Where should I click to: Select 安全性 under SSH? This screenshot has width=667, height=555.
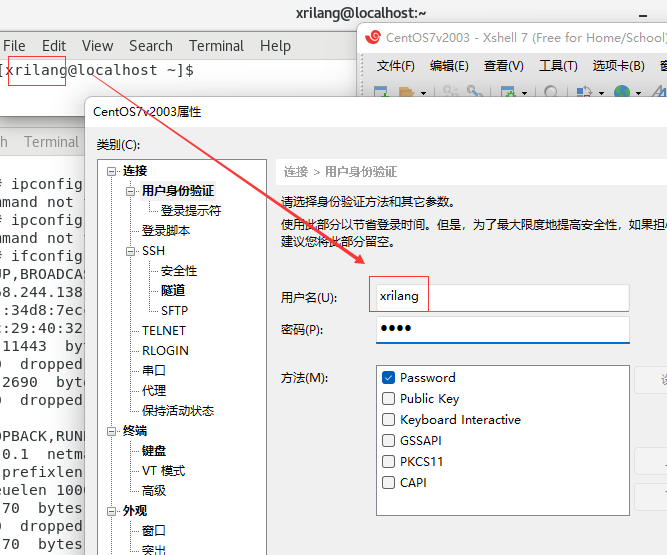pos(179,270)
